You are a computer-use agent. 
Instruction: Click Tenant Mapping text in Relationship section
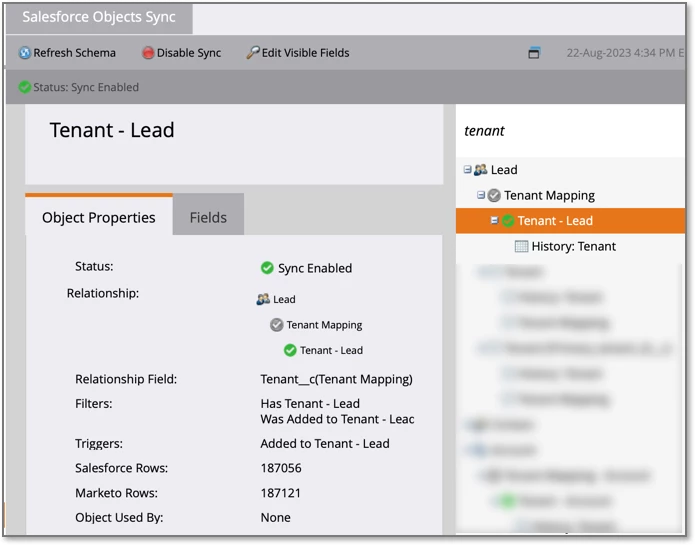pyautogui.click(x=324, y=325)
